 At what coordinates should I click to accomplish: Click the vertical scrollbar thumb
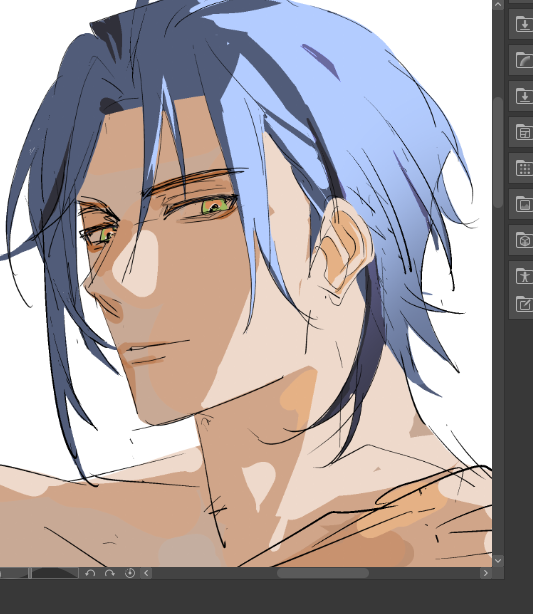click(498, 153)
